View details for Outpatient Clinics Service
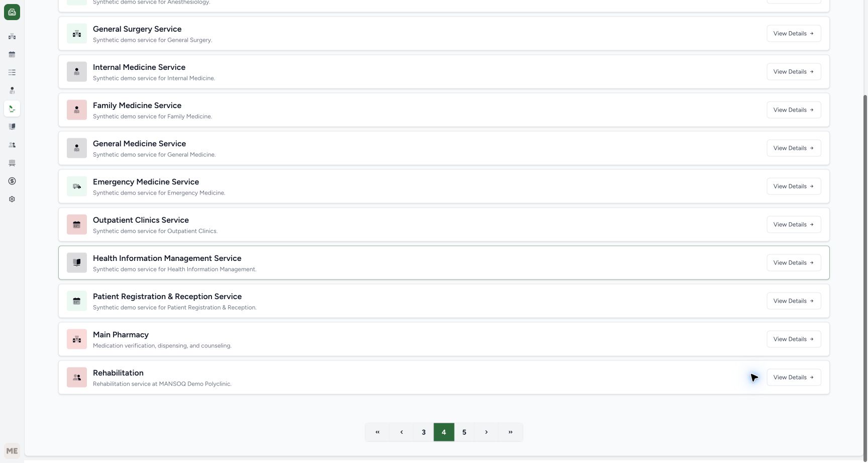The height and width of the screenshot is (463, 868). tap(794, 225)
